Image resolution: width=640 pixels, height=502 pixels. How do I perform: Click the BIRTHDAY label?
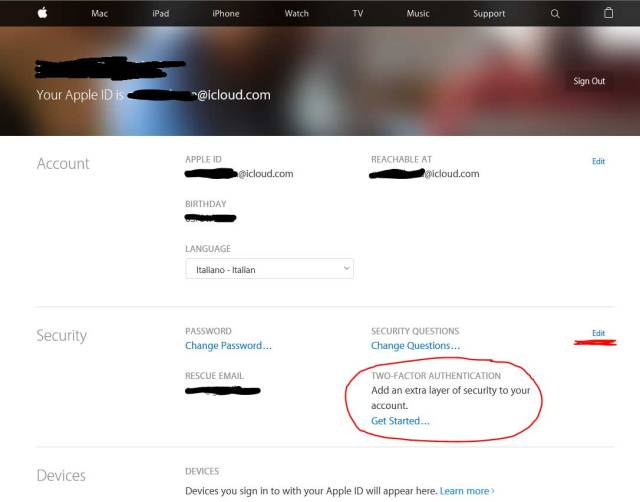click(x=206, y=204)
